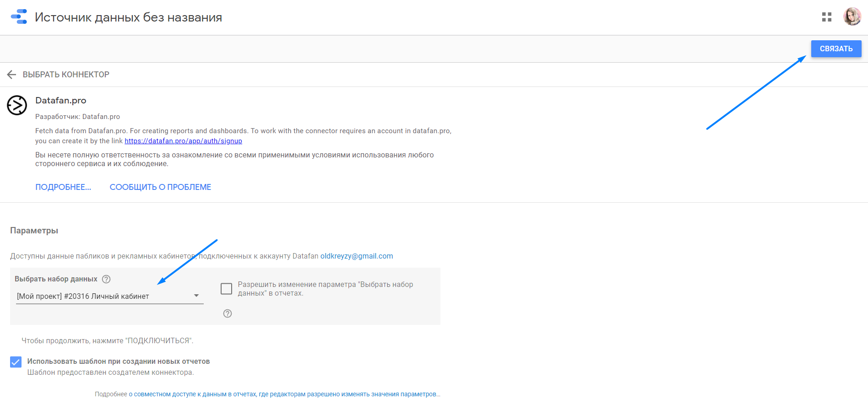Open the user account avatar
Screen dimensions: 868x405
pyautogui.click(x=852, y=16)
